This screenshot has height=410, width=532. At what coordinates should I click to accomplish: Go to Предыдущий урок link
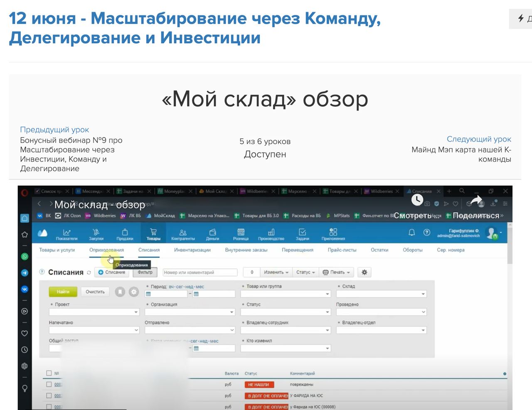(x=54, y=130)
